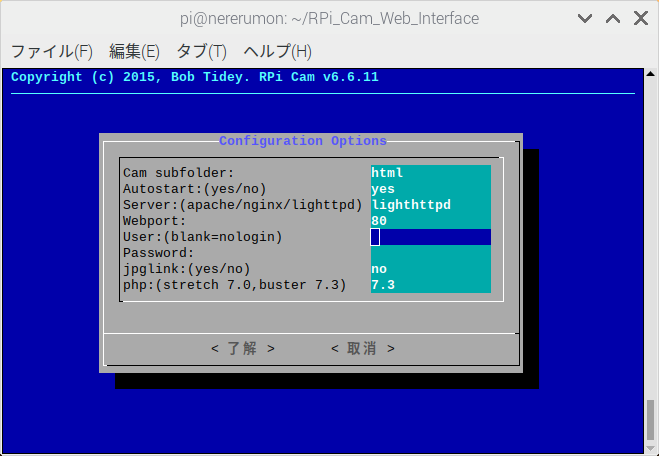Select the Webport field showing 80
659x456 pixels.
[431, 221]
